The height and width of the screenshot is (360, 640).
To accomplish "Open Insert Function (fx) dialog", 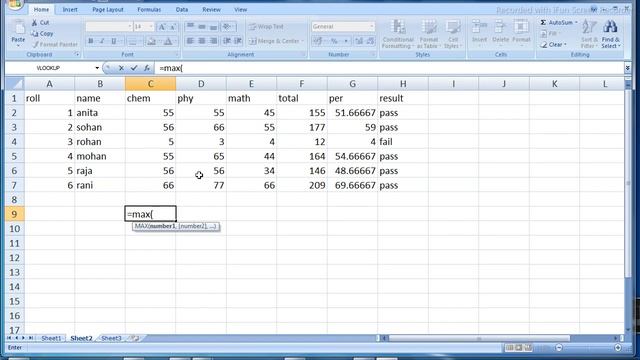I will click(147, 68).
